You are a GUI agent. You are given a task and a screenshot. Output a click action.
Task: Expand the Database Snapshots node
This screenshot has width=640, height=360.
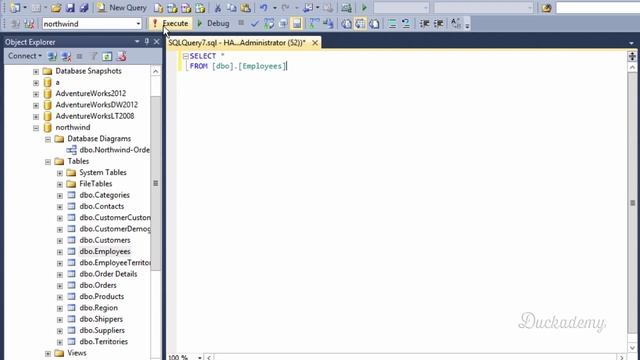click(x=36, y=71)
